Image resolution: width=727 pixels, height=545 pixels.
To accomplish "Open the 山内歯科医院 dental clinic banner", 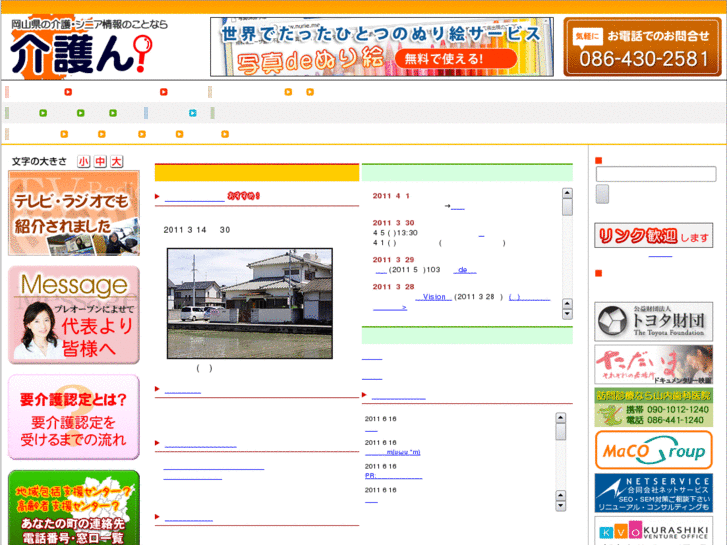I will 654,408.
